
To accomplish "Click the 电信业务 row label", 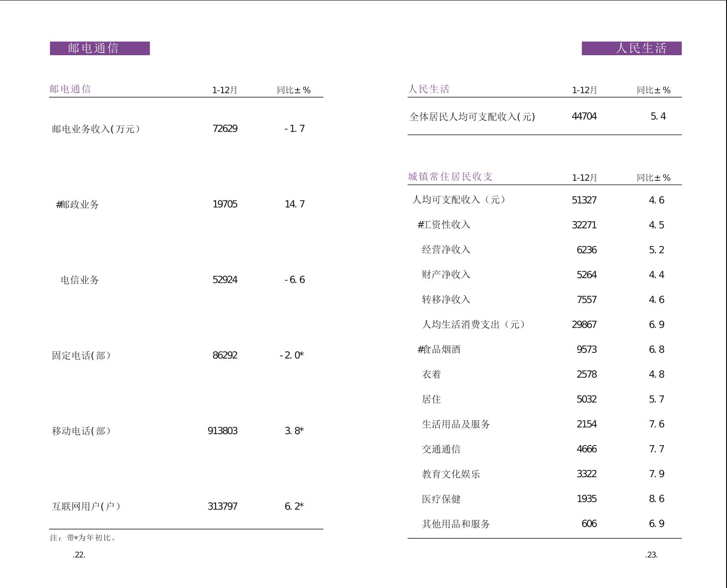I will [x=80, y=280].
